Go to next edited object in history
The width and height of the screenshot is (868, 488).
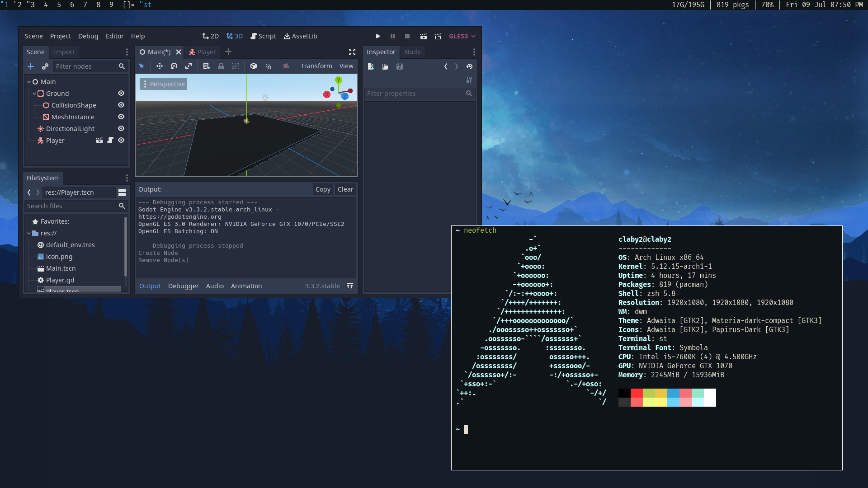tap(457, 66)
